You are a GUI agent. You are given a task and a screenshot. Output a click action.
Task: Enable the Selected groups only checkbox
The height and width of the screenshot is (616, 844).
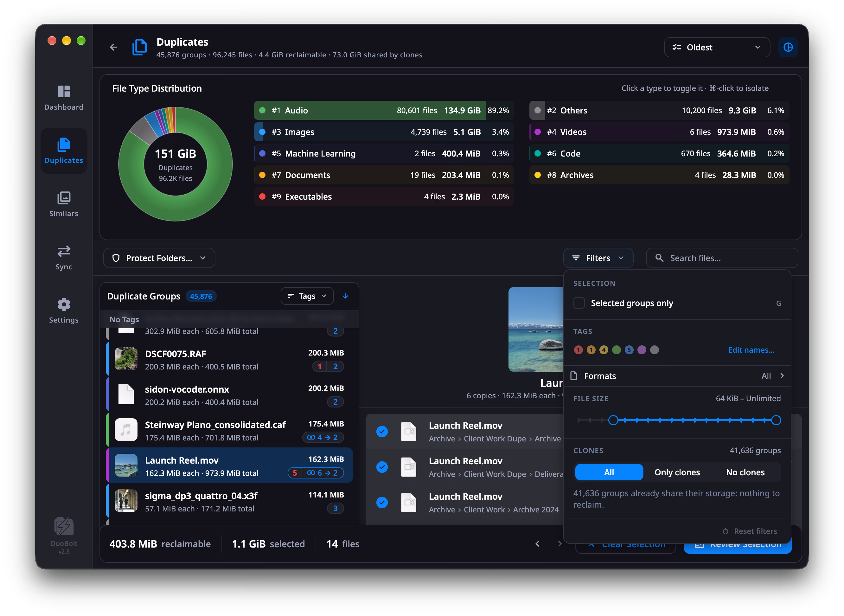pos(579,303)
